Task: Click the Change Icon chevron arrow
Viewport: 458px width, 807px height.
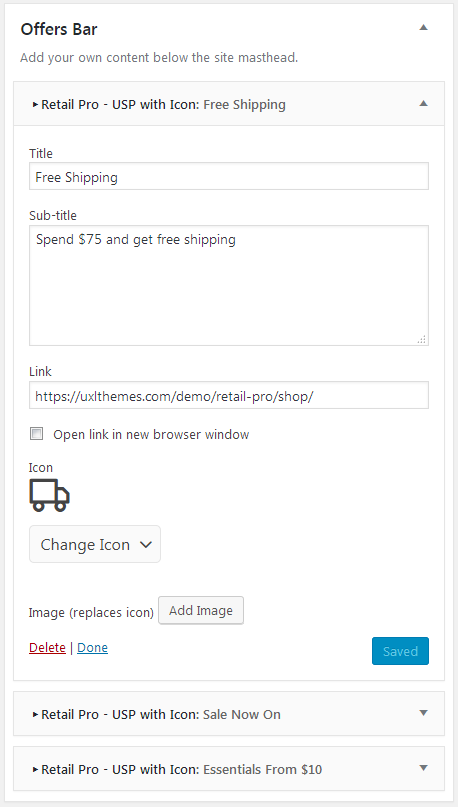Action: (x=146, y=545)
